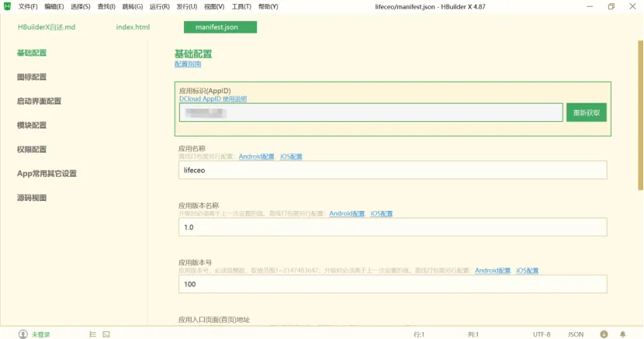Open the 工具(T) menu
The image size is (644, 339).
241,6
